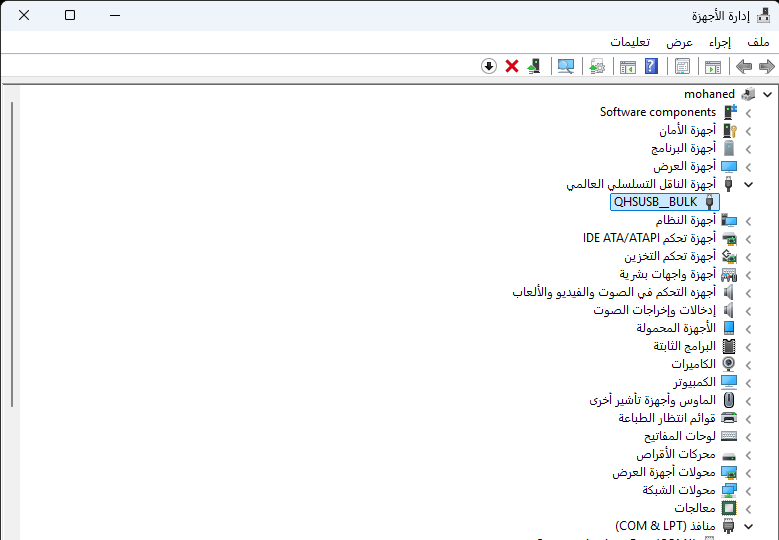Screen dimensions: 779x540
Task: Click the webcam icon of الكاميرات
Action: (x=729, y=364)
